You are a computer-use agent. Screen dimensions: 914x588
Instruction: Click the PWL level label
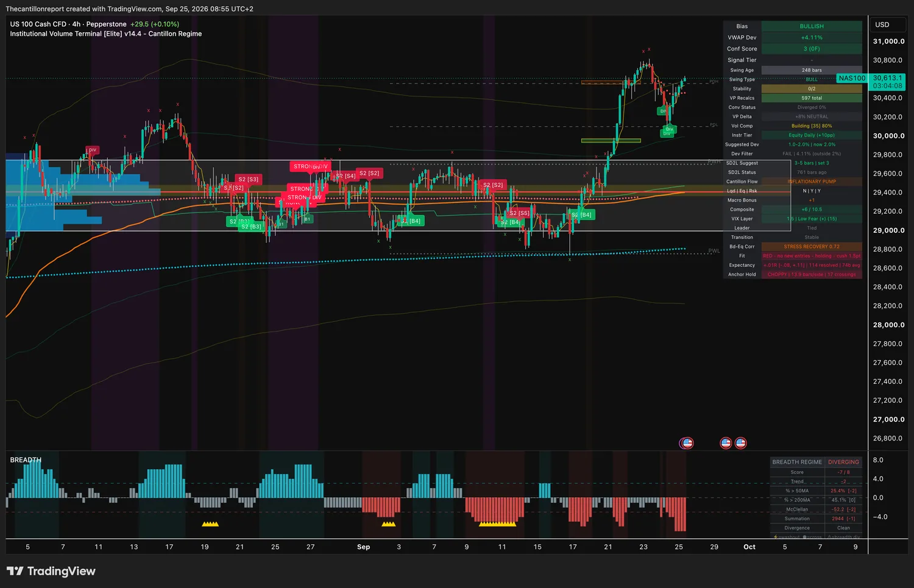pos(714,251)
